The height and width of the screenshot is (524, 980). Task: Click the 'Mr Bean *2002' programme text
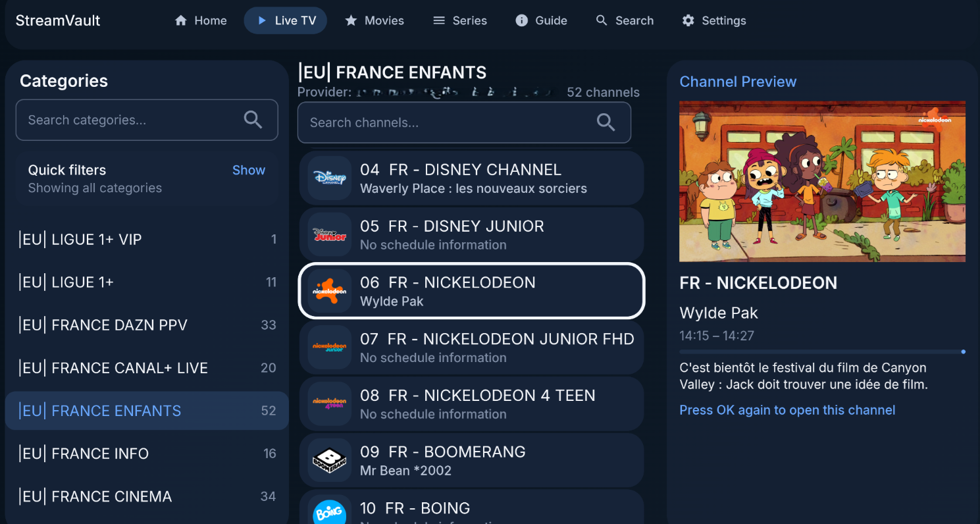405,471
